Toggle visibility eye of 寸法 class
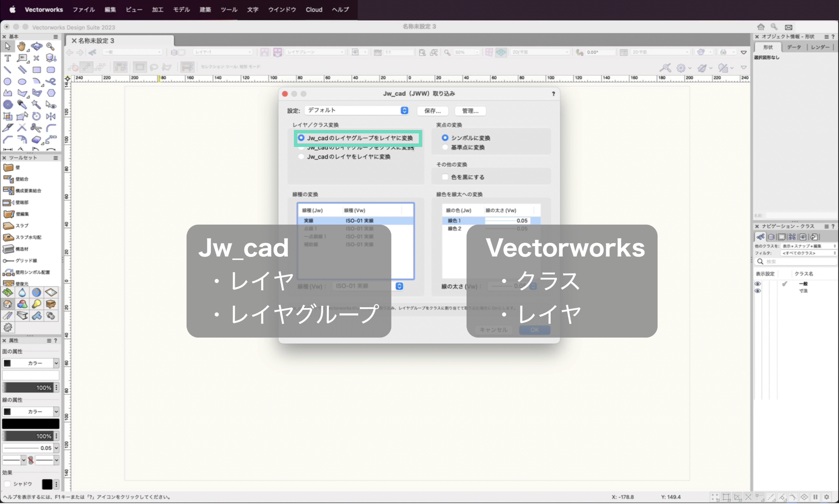Viewport: 839px width, 504px height. pos(757,291)
